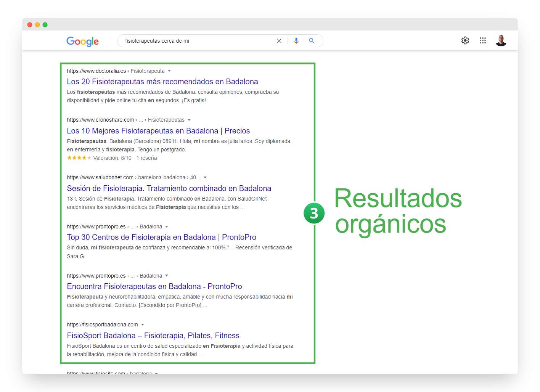540x392 pixels.
Task: Expand dropdown arrow next to doctoralia.es URL
Action: 169,71
